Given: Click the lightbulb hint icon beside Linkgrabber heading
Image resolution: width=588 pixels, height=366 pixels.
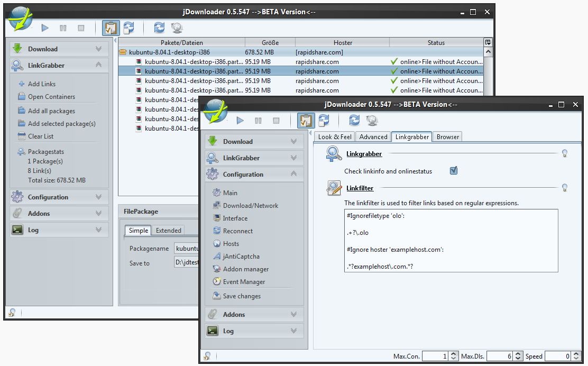Looking at the screenshot, I should click(565, 153).
